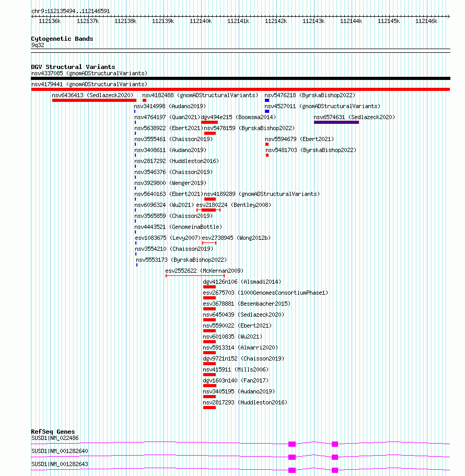Viewport: 465px width, 476px height.
Task: Select nsv6436413 (Sedlazeck2020) red bar
Action: 94,100
